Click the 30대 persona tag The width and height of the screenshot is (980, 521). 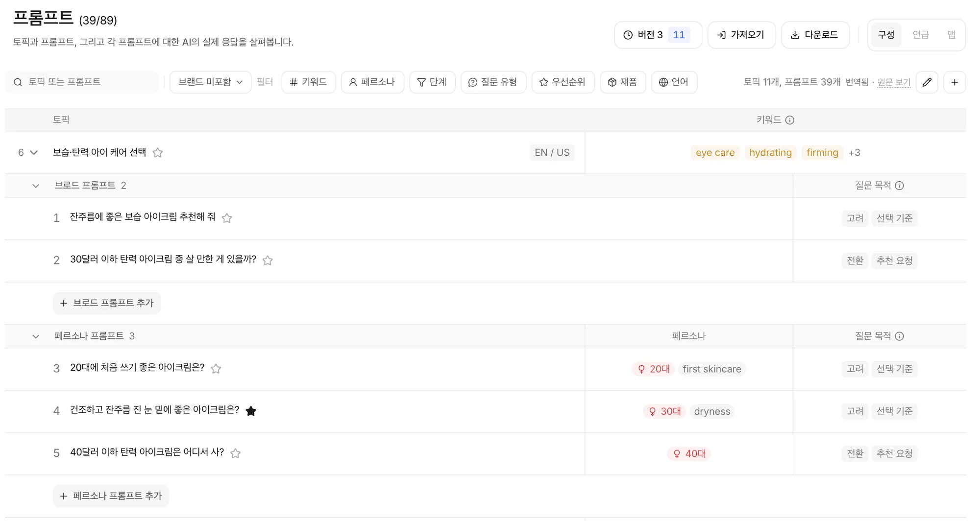click(x=664, y=411)
